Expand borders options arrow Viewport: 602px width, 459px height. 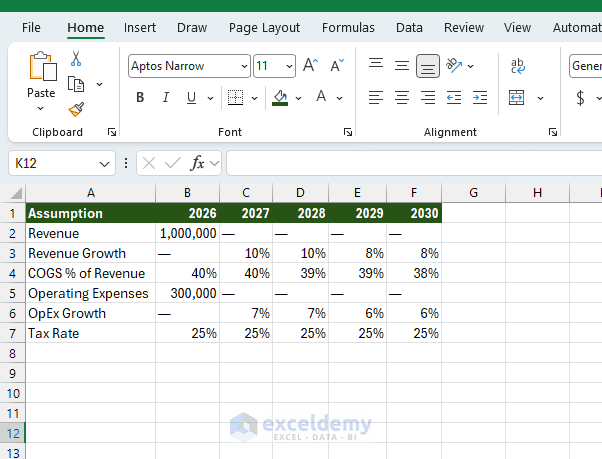pyautogui.click(x=254, y=98)
